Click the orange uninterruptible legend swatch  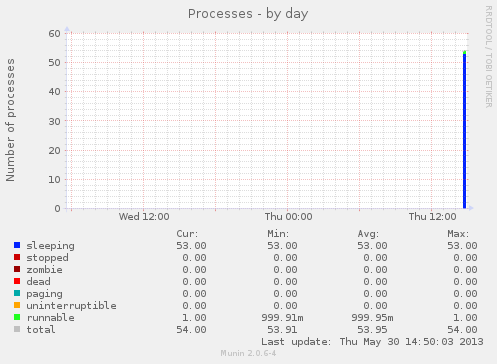click(17, 305)
